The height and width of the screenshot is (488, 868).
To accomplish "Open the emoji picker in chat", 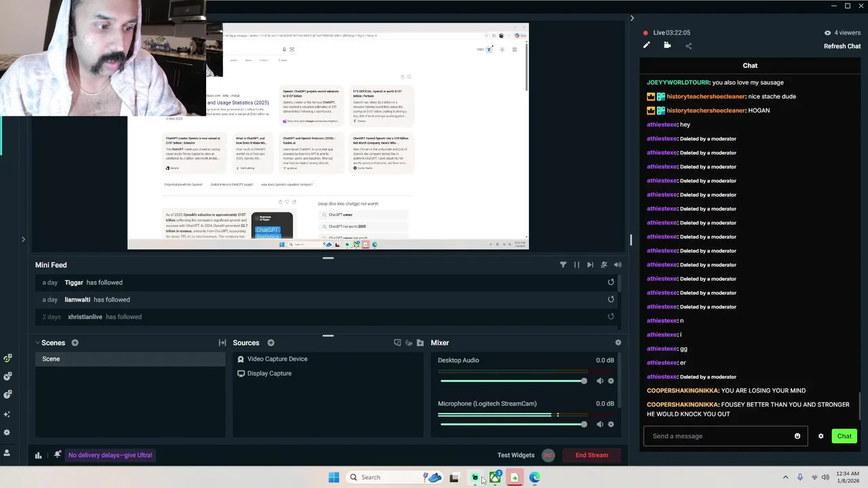I will [797, 436].
